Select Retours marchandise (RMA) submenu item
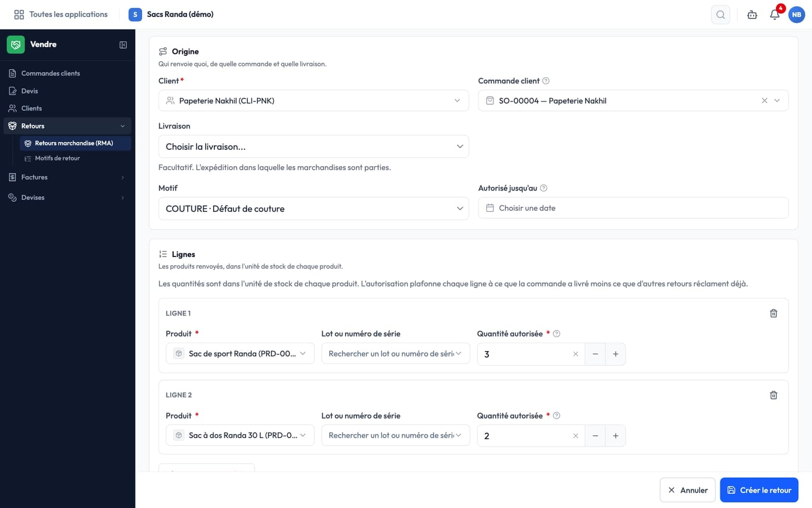 coord(75,143)
